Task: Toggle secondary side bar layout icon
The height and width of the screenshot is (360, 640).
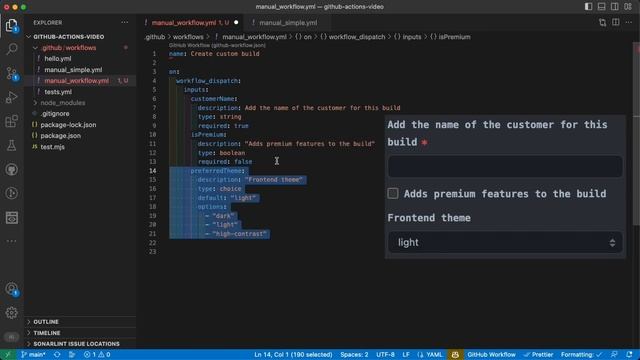Action: 614,7
